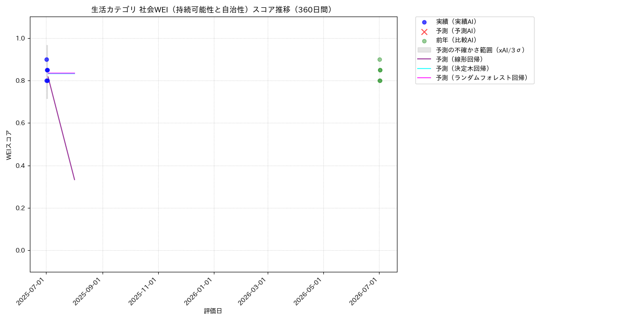Click the green previous-year point at 0.85
This screenshot has width=644, height=322.
click(x=380, y=70)
